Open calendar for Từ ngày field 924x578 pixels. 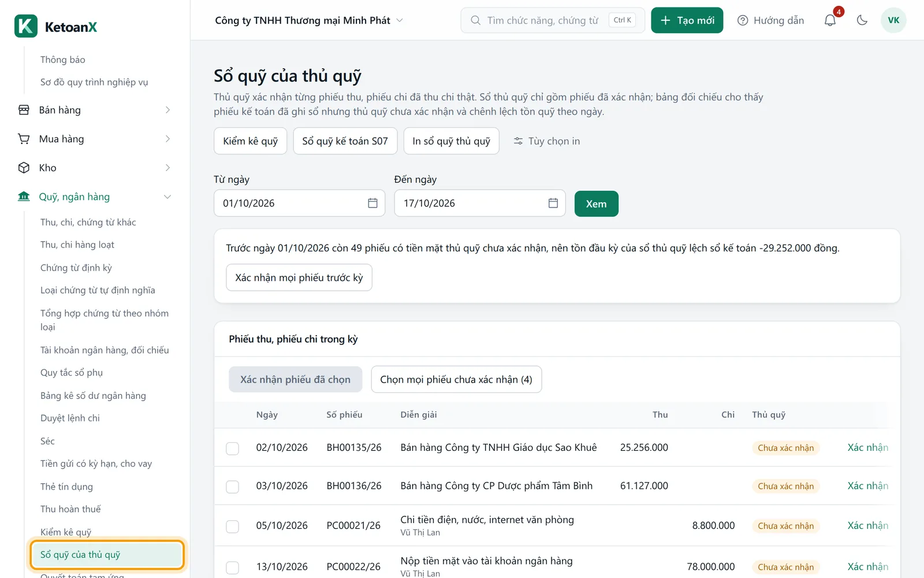point(372,203)
